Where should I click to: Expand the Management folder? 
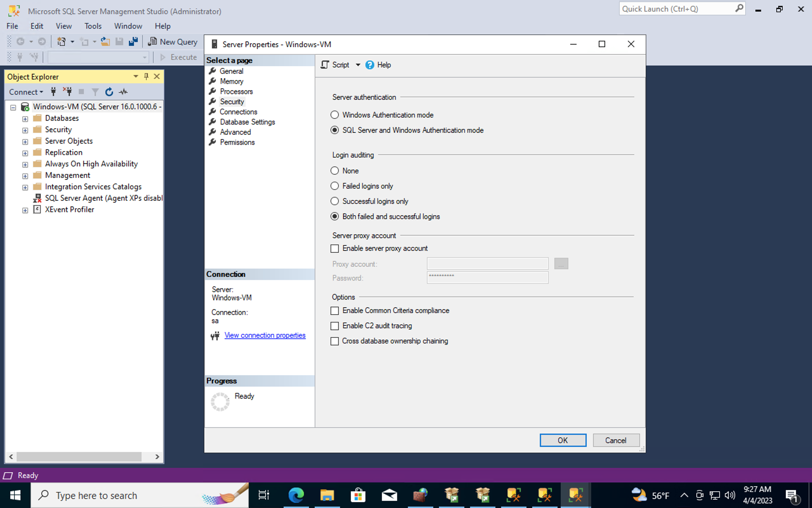click(25, 176)
